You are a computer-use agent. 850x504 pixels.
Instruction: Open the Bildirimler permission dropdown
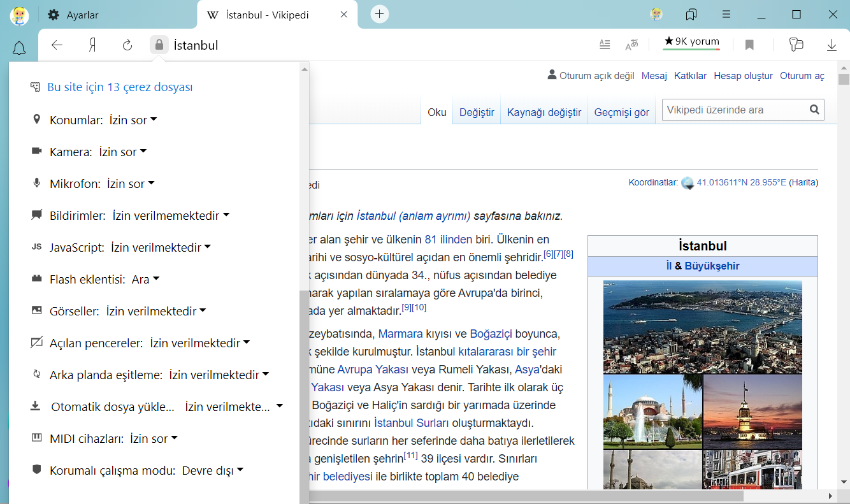click(x=171, y=215)
